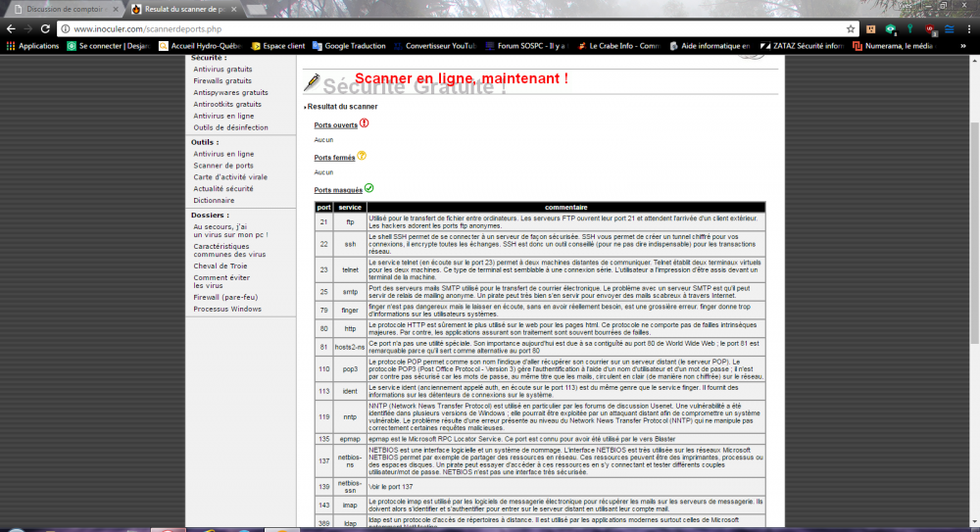Open the Actualité sécurité link

click(223, 189)
